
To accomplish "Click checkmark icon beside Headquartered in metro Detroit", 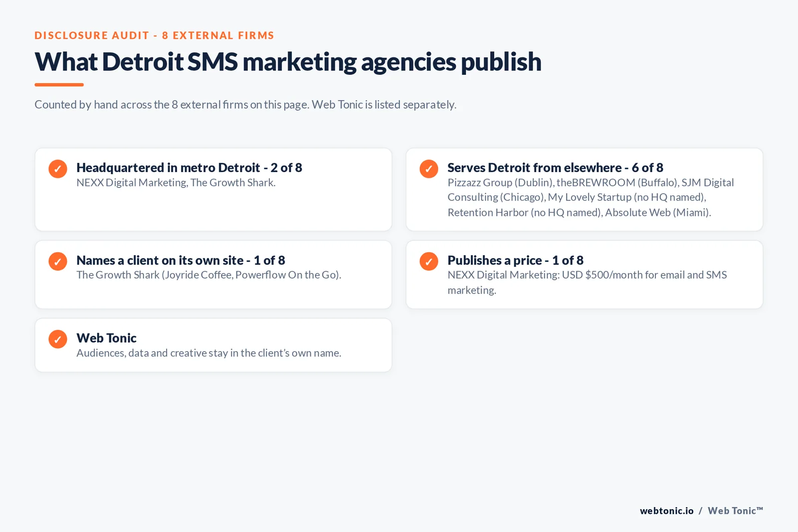I will [x=58, y=169].
